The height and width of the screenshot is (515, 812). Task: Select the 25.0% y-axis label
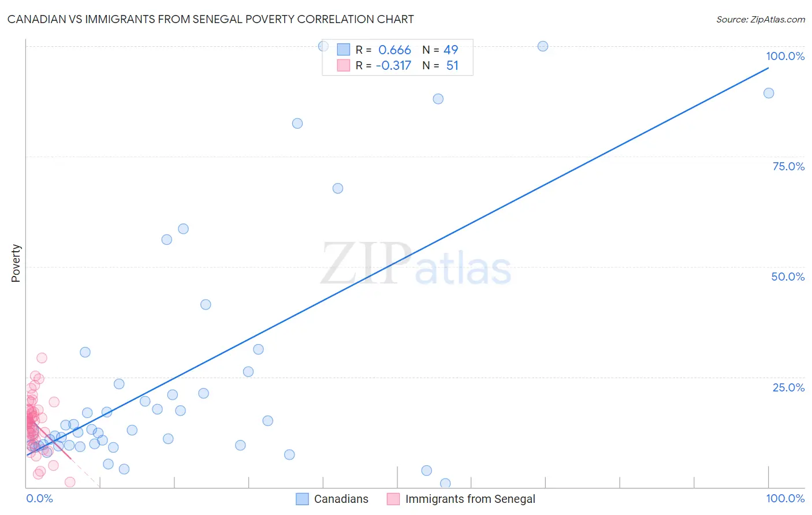[x=788, y=387]
